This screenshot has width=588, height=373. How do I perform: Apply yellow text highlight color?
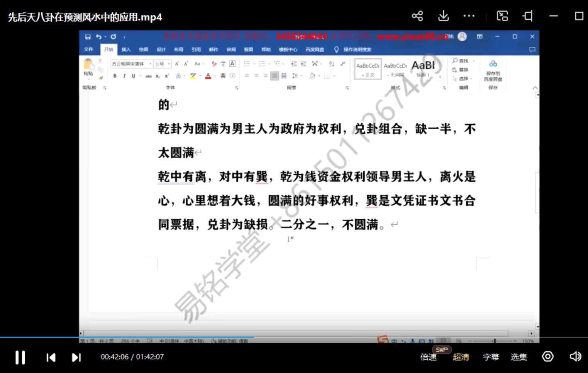(x=193, y=76)
